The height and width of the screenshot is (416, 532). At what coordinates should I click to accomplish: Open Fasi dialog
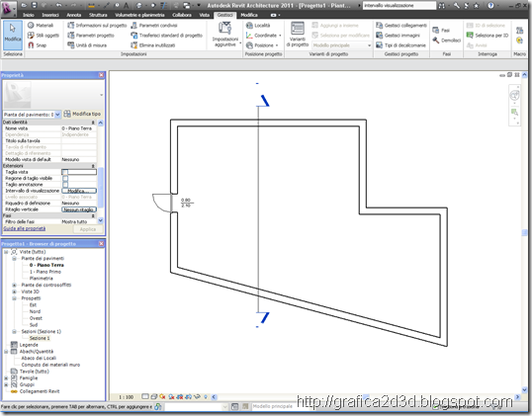tap(441, 31)
